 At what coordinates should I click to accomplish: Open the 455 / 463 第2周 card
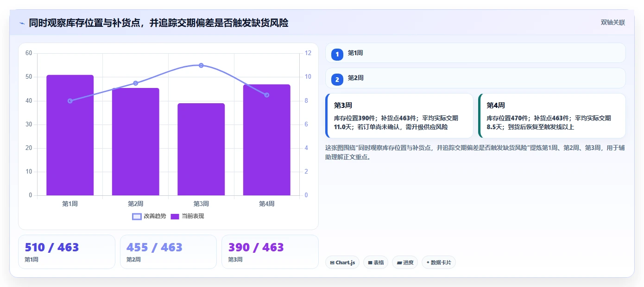coord(168,252)
